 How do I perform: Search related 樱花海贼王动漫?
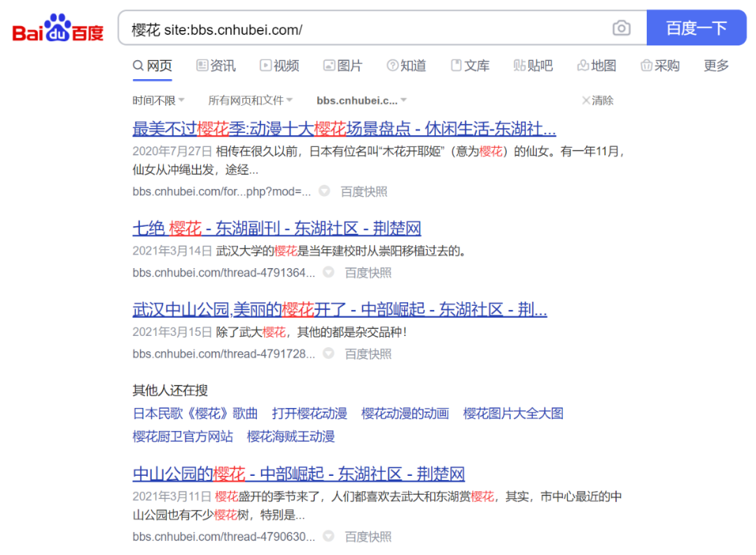click(290, 437)
